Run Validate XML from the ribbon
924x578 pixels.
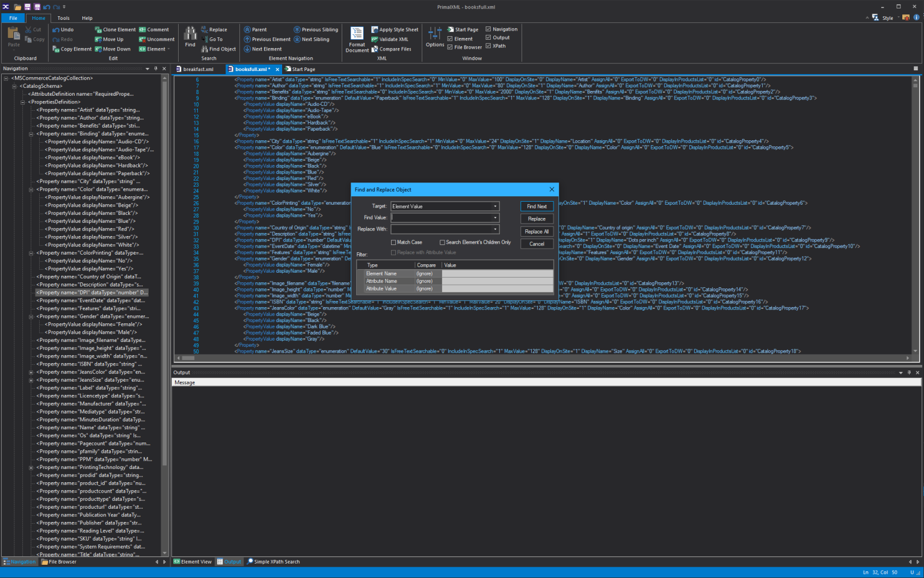pyautogui.click(x=394, y=39)
